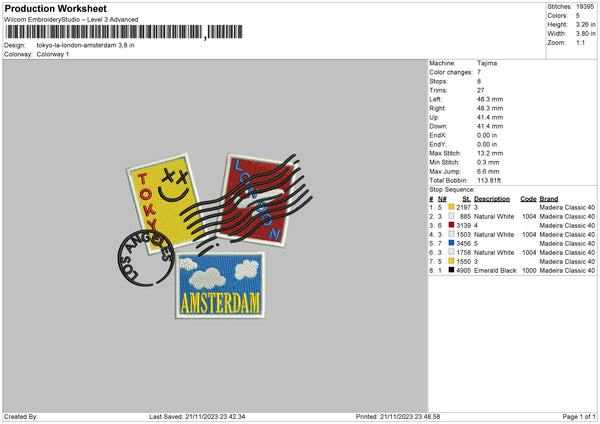
Task: Click 'Emerald Black' description in row 8
Action: tap(495, 270)
